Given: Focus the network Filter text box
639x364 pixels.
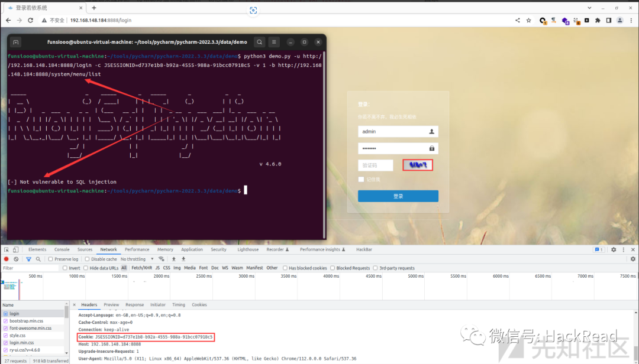Looking at the screenshot, I should (31, 268).
